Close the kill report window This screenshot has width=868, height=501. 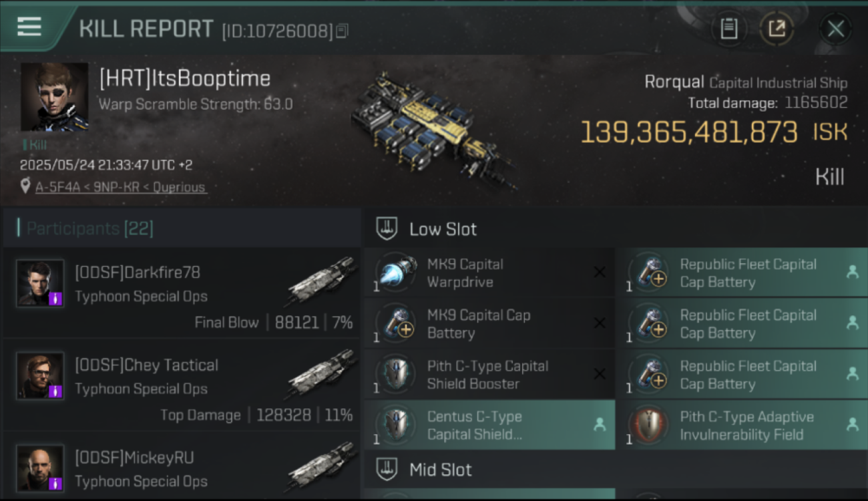pyautogui.click(x=835, y=29)
